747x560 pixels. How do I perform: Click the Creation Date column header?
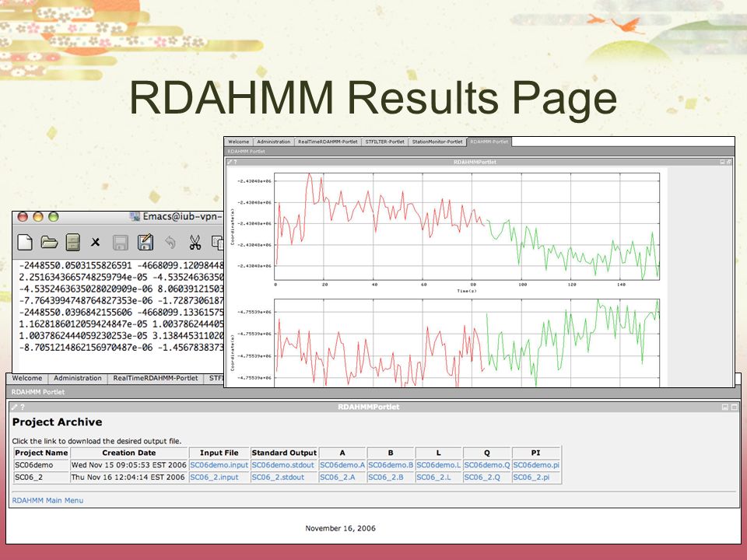[128, 453]
